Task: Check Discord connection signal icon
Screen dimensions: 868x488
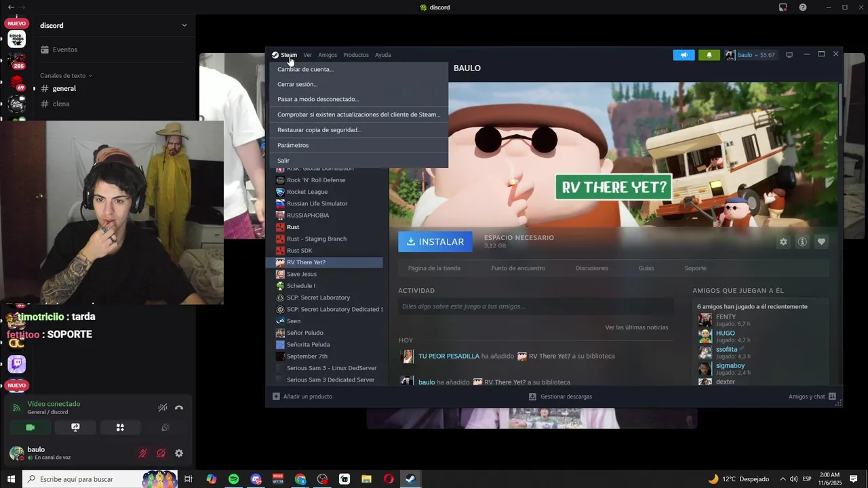Action: pos(16,408)
